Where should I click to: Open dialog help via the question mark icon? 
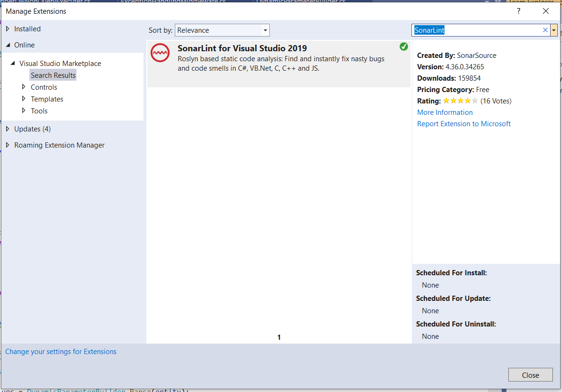[x=518, y=11]
